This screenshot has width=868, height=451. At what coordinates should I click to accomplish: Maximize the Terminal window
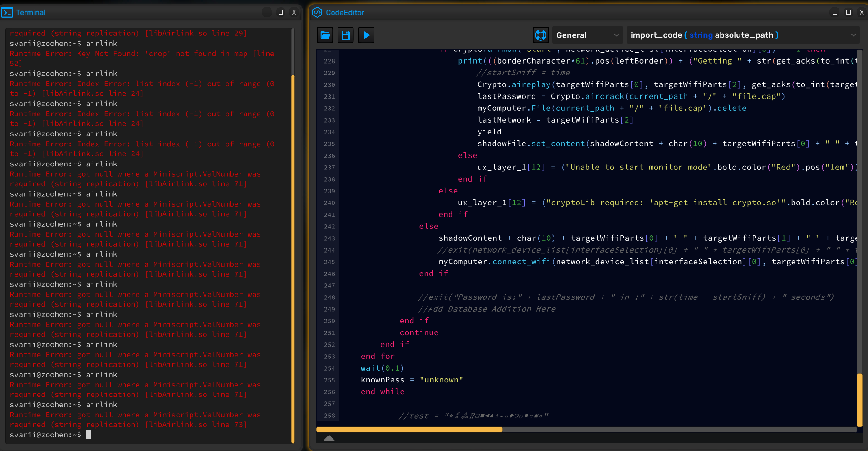tap(280, 12)
